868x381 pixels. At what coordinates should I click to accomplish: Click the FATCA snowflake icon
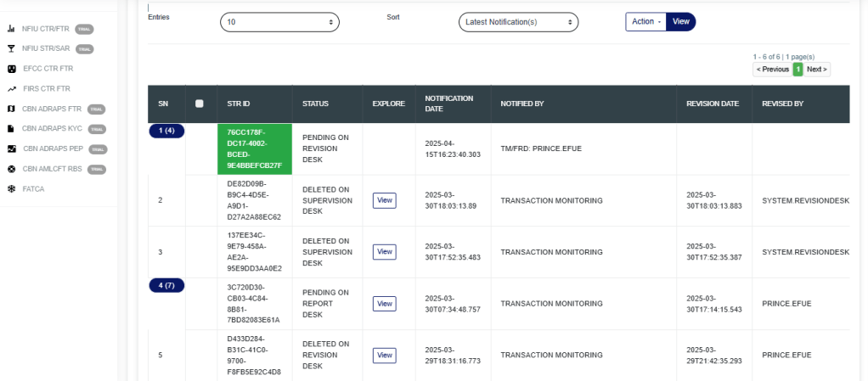11,188
